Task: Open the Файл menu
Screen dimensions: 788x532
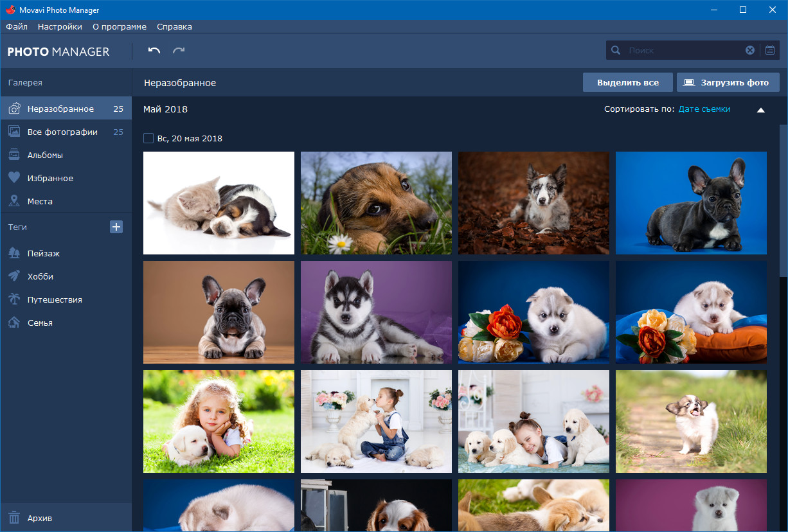Action: 17,27
